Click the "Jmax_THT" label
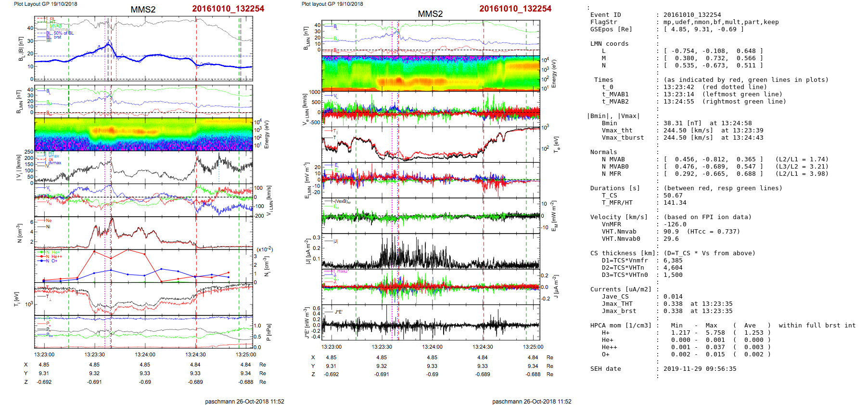 click(x=617, y=304)
